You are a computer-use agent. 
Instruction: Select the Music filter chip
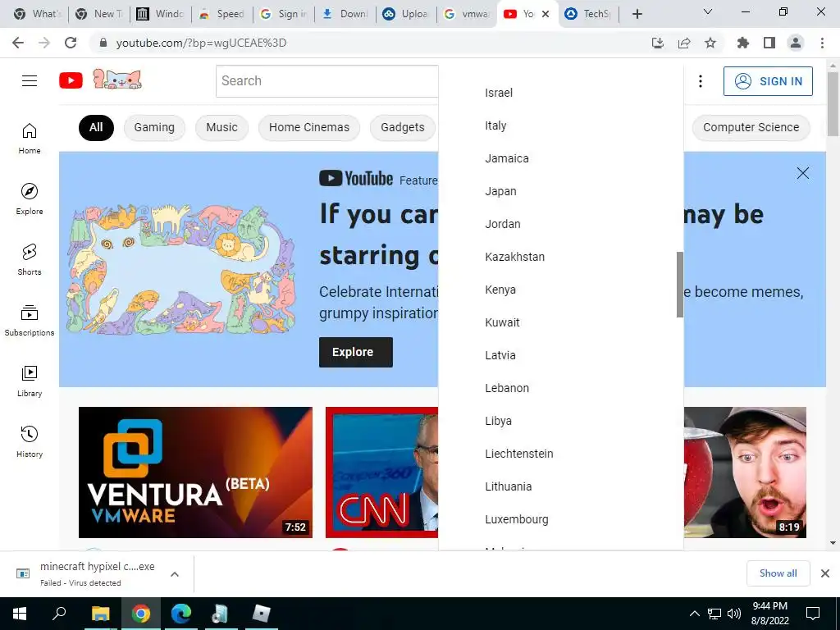pyautogui.click(x=221, y=127)
